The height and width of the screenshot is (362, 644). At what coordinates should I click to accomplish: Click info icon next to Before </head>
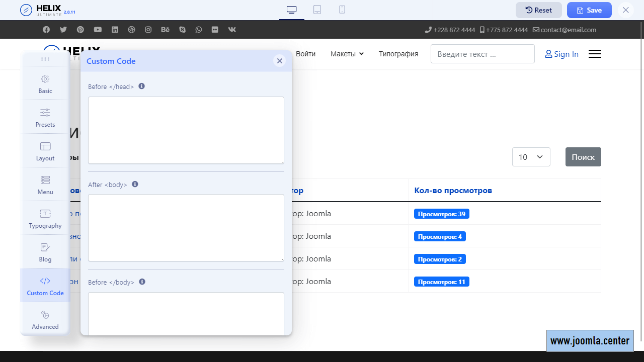tap(142, 86)
